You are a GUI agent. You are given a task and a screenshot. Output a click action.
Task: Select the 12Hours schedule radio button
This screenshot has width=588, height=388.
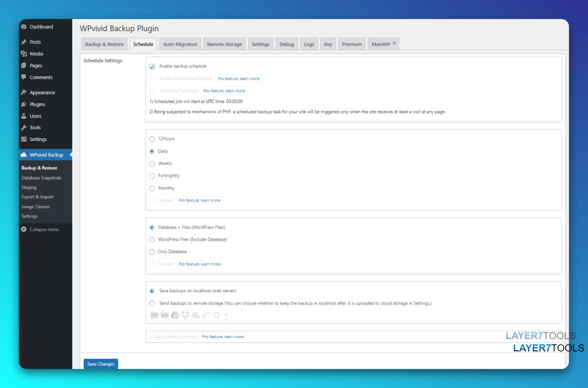152,139
